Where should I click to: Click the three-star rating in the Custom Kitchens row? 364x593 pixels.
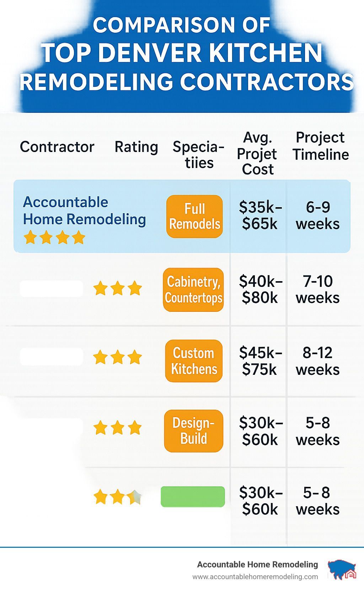point(118,357)
